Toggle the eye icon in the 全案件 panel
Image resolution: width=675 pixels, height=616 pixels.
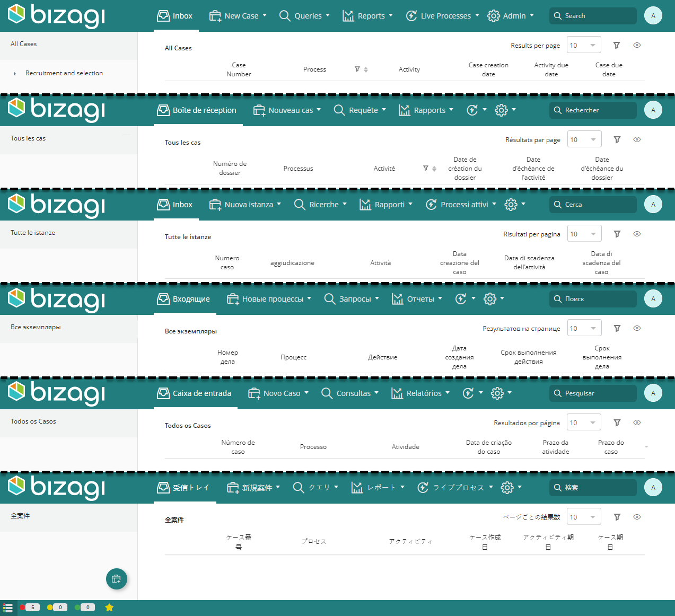point(637,517)
